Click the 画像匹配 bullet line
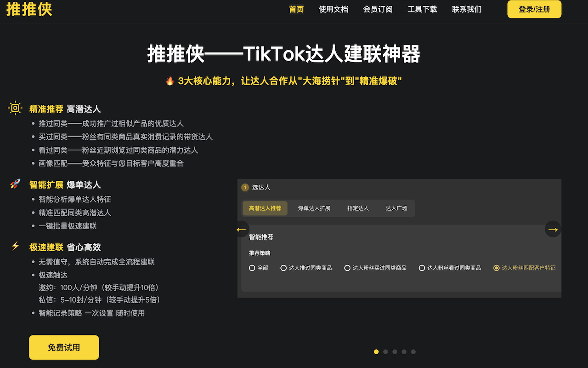Image resolution: width=588 pixels, height=368 pixels. (x=111, y=163)
